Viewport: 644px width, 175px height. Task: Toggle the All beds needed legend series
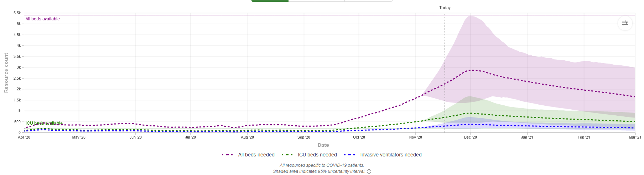click(x=256, y=155)
